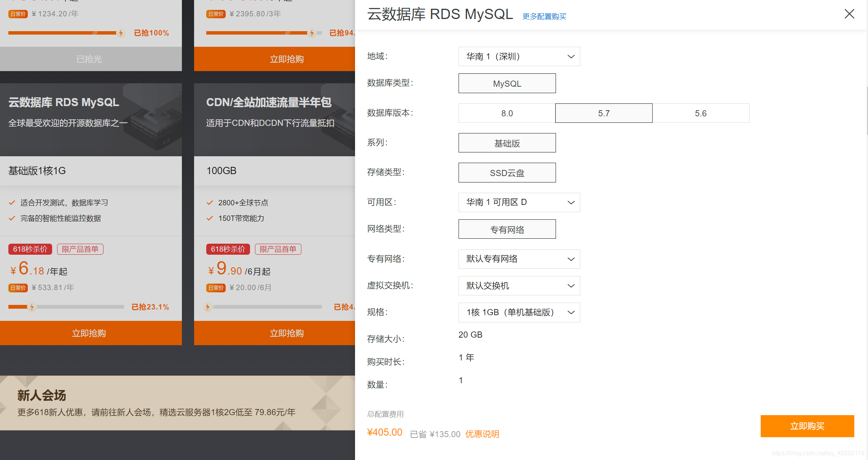Open the 默认专有网络 VPC dropdown
The width and height of the screenshot is (868, 460).
[519, 259]
